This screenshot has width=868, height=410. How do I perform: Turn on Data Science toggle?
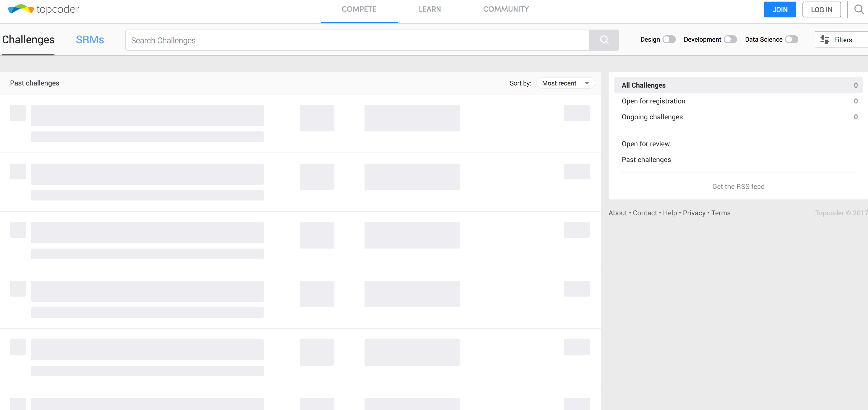pos(791,39)
